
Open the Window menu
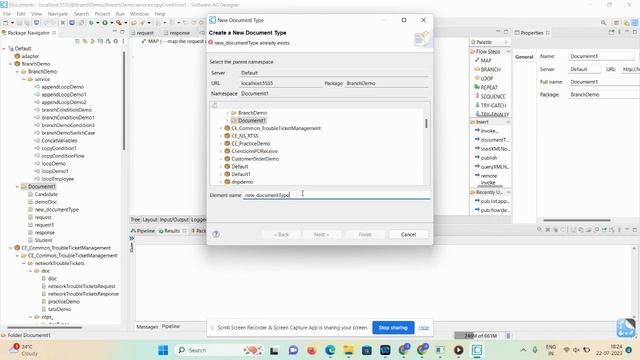tap(139, 14)
